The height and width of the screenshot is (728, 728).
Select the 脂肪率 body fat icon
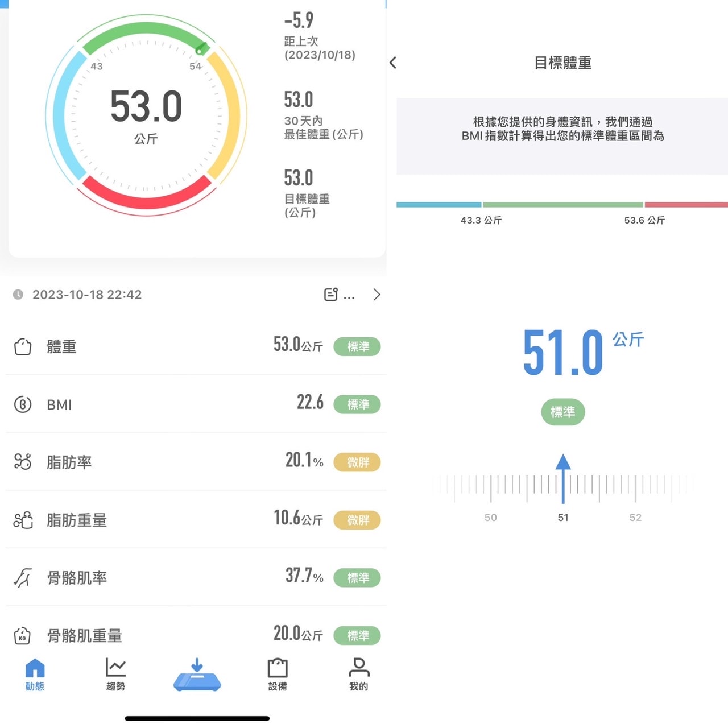coord(23,462)
